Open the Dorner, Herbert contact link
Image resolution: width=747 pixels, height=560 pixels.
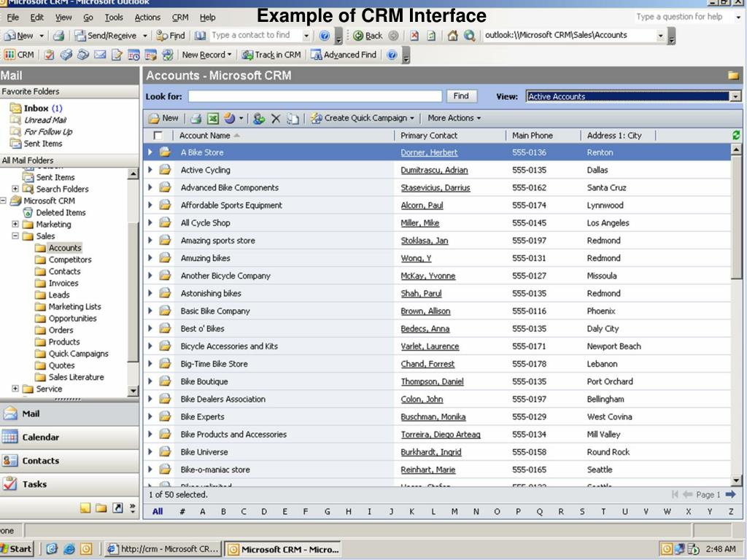tap(429, 152)
